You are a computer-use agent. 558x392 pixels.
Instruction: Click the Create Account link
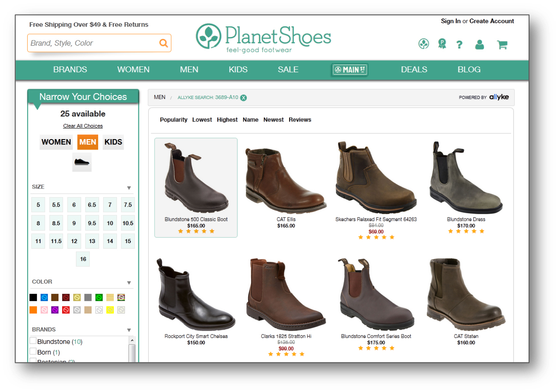point(492,21)
